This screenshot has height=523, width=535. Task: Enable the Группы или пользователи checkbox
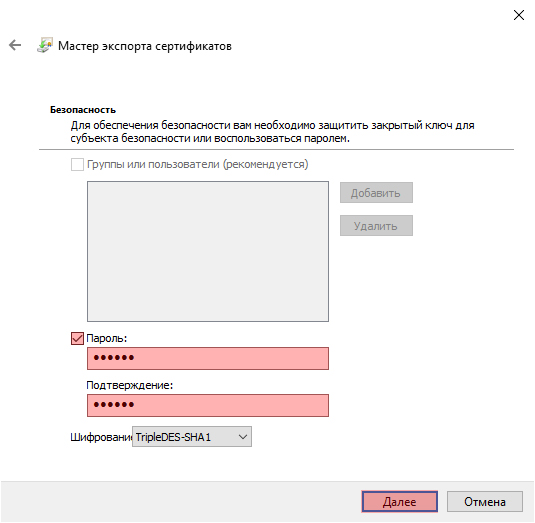tap(77, 164)
